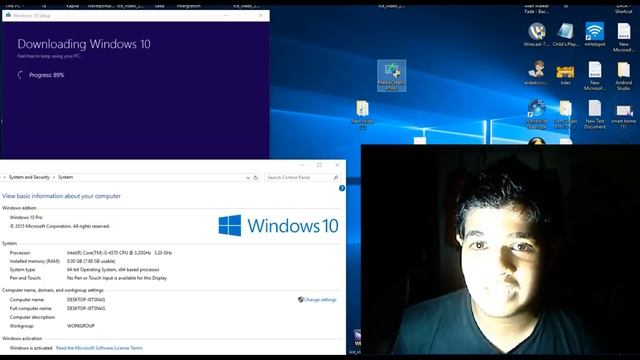
Task: Click the Progress 89% spinner in Setup
Action: [20, 75]
